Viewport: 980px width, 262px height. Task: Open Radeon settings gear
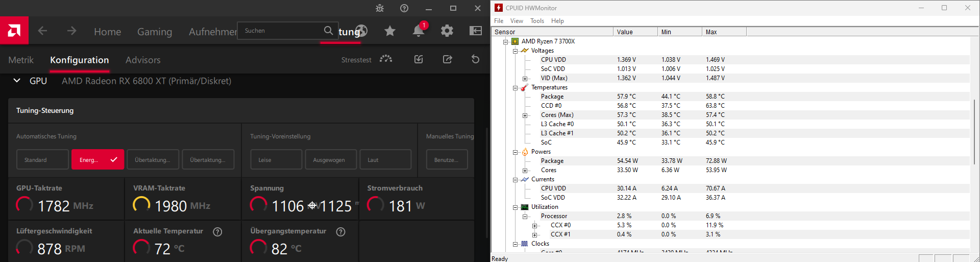click(447, 31)
